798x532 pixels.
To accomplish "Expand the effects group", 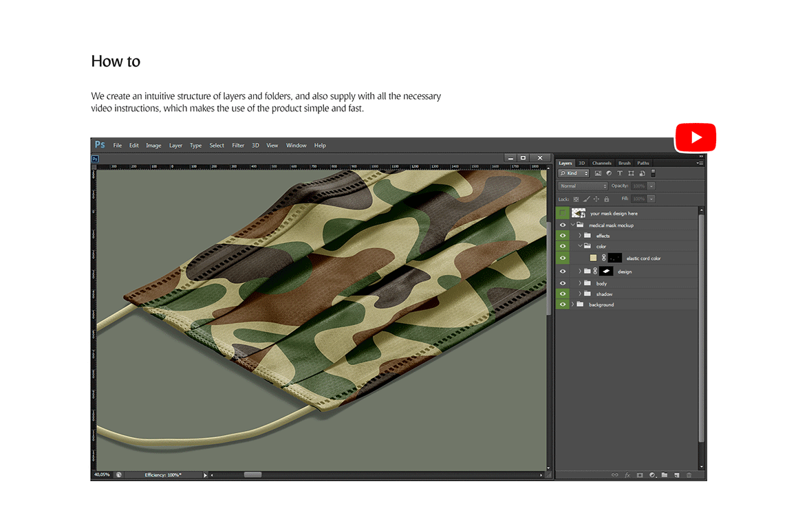I will (580, 236).
